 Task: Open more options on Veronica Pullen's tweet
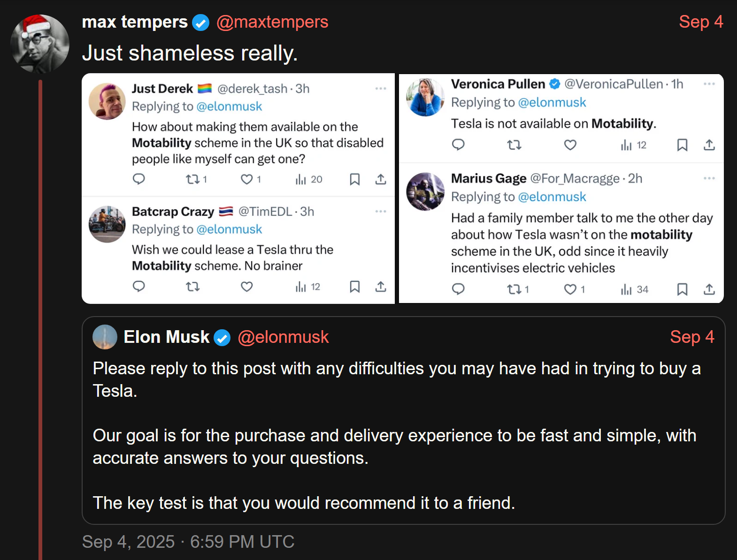tap(709, 84)
